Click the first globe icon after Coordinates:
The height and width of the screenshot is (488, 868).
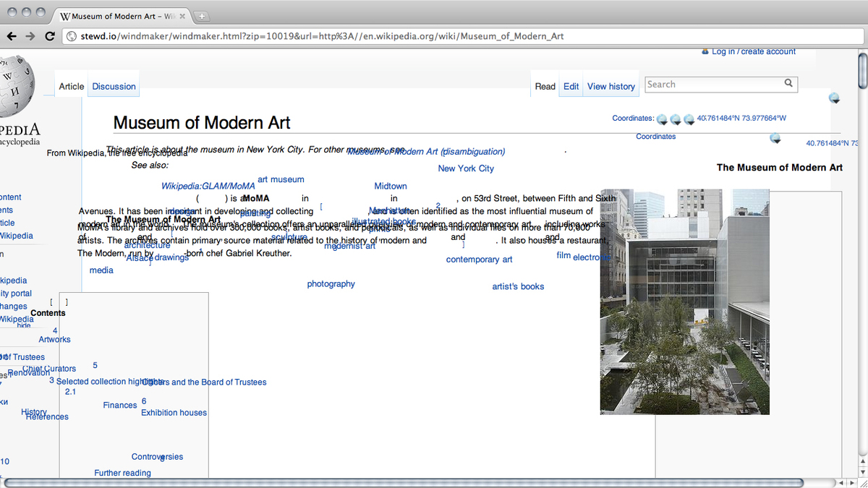pos(662,119)
